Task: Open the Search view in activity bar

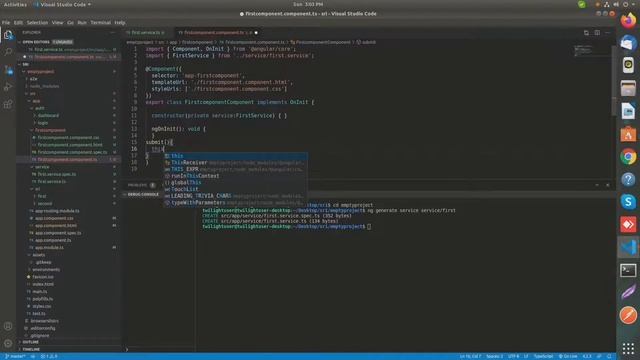Action: point(8,52)
